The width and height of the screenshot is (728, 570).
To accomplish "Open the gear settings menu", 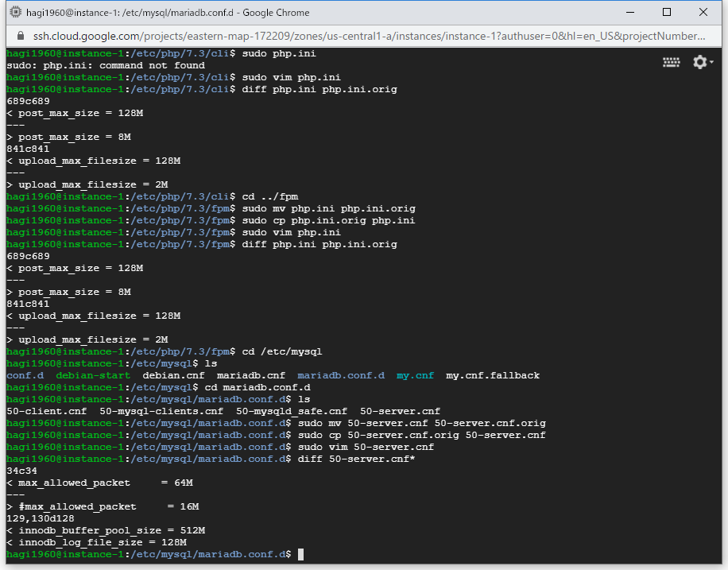I will 703,62.
